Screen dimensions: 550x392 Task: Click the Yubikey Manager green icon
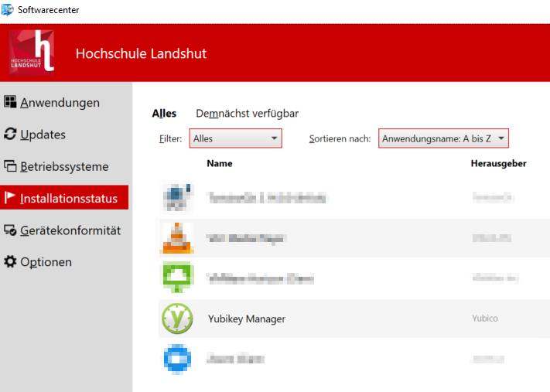176,319
